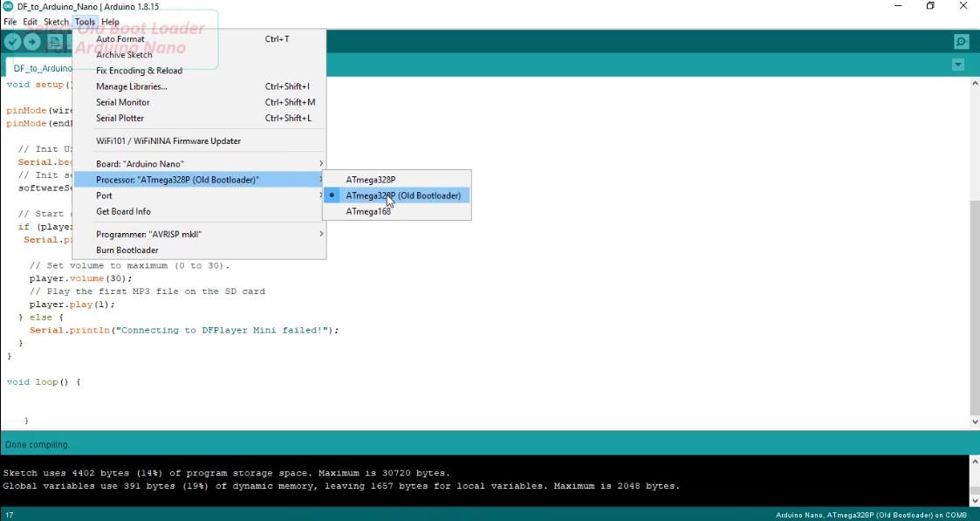The width and height of the screenshot is (980, 521).
Task: Expand the Programmer: "AVRISP mkII" submenu
Action: tap(199, 234)
